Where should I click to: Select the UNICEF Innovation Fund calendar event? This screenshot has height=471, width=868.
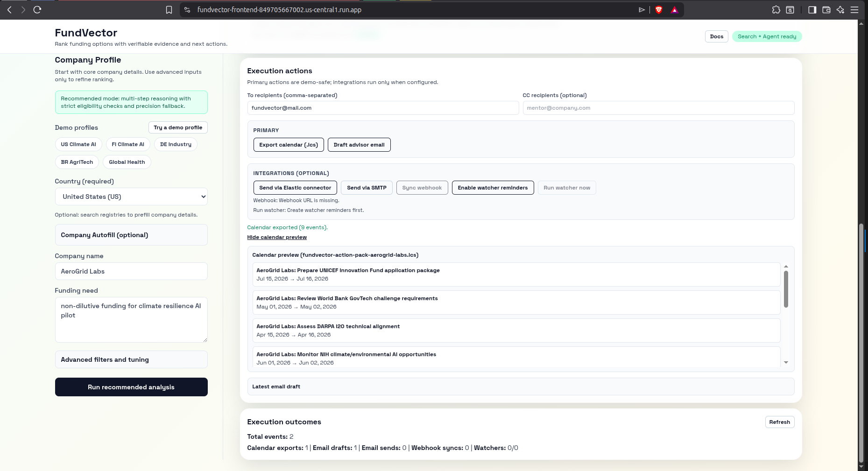pos(516,274)
